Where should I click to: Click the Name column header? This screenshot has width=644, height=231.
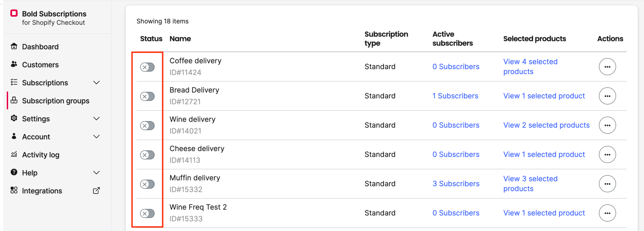[180, 39]
